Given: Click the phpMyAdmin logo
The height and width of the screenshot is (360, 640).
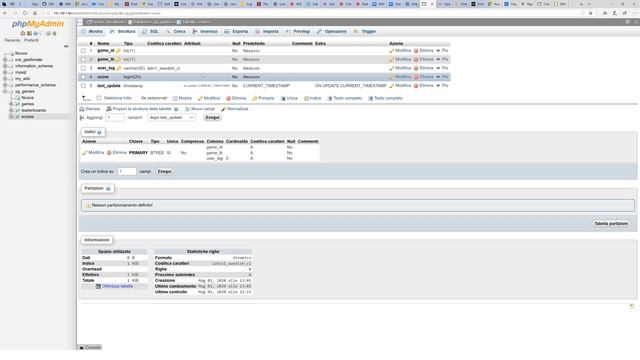Looking at the screenshot, I should coord(38,24).
